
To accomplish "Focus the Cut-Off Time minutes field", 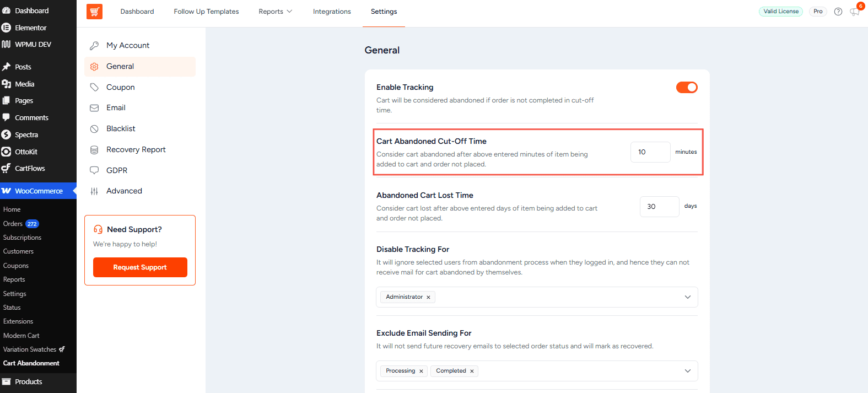I will point(650,152).
